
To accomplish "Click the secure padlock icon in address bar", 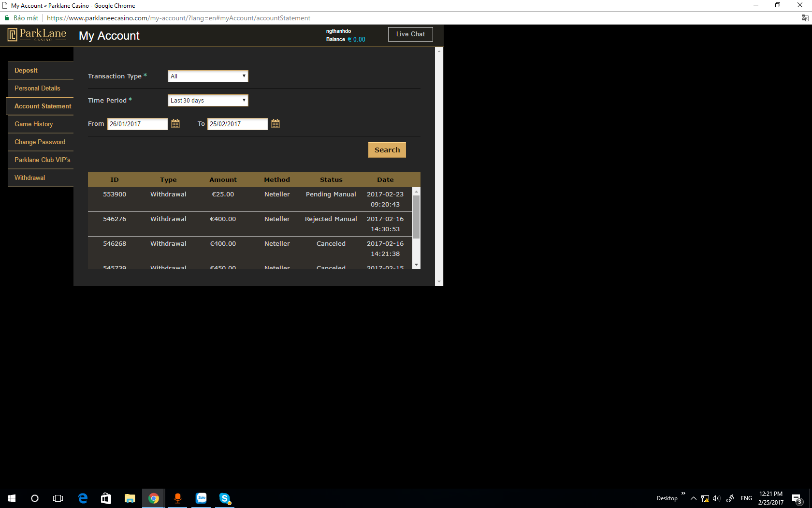I will (x=7, y=18).
